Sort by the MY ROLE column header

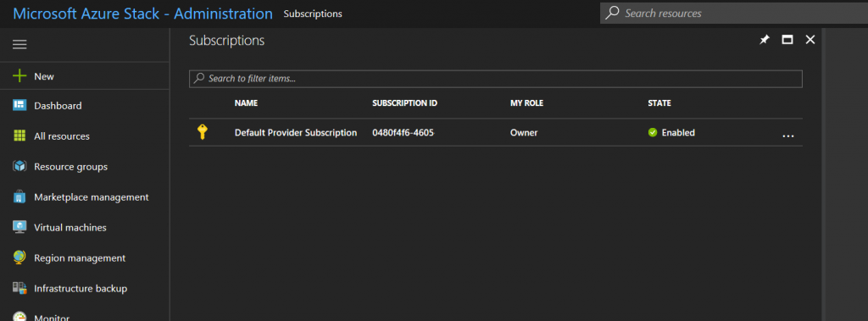click(527, 103)
